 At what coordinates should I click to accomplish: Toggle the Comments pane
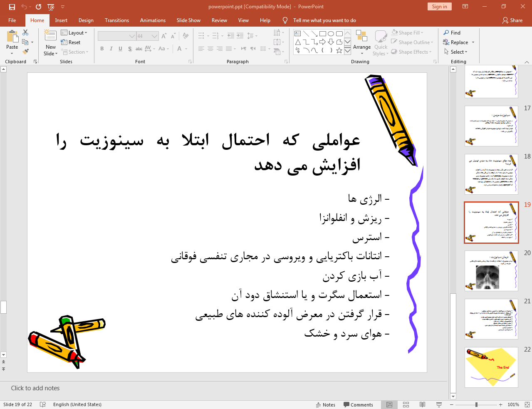click(359, 404)
